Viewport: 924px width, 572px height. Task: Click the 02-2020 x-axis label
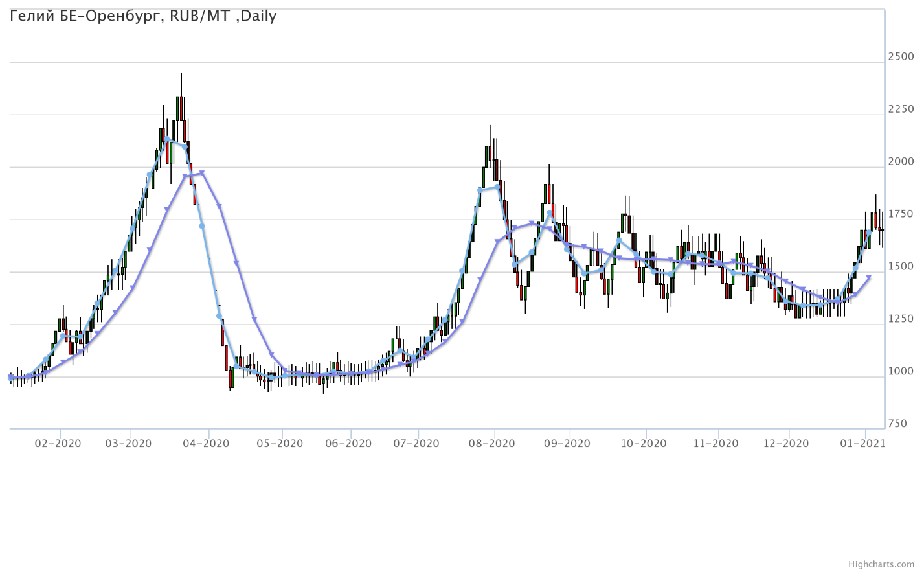(x=58, y=444)
